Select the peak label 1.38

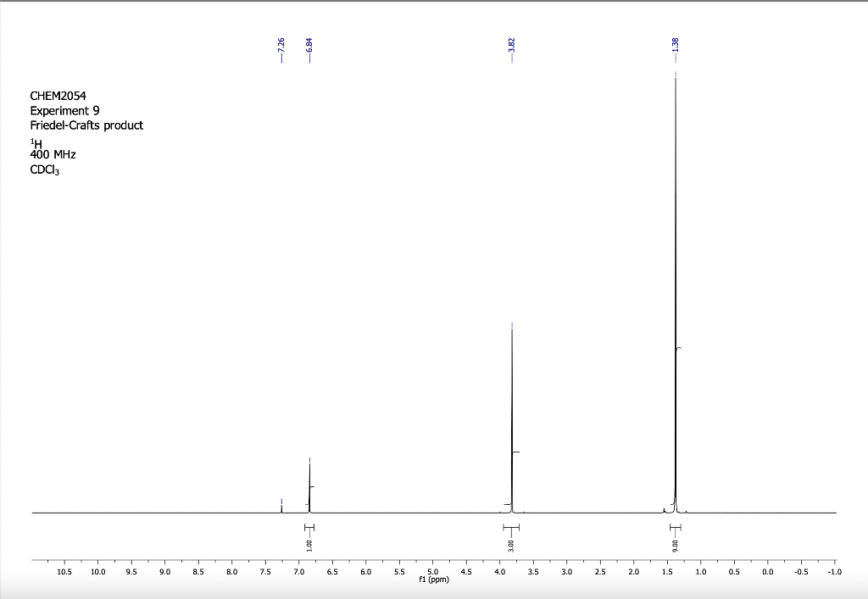(x=675, y=47)
